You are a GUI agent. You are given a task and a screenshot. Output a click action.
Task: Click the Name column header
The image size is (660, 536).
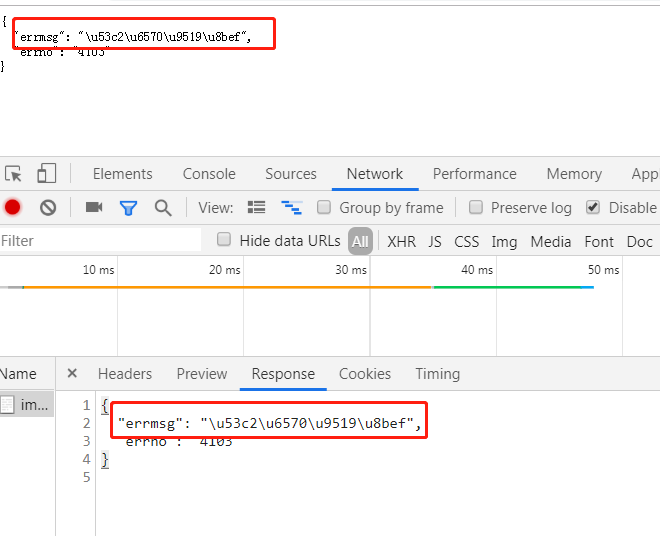[18, 373]
